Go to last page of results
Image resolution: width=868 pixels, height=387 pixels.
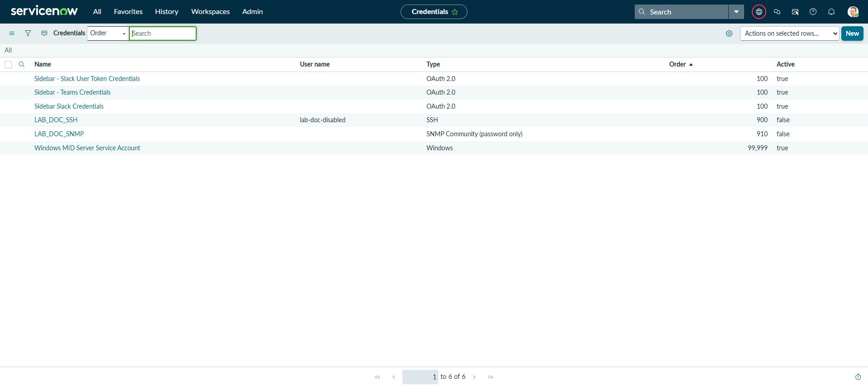(x=491, y=377)
